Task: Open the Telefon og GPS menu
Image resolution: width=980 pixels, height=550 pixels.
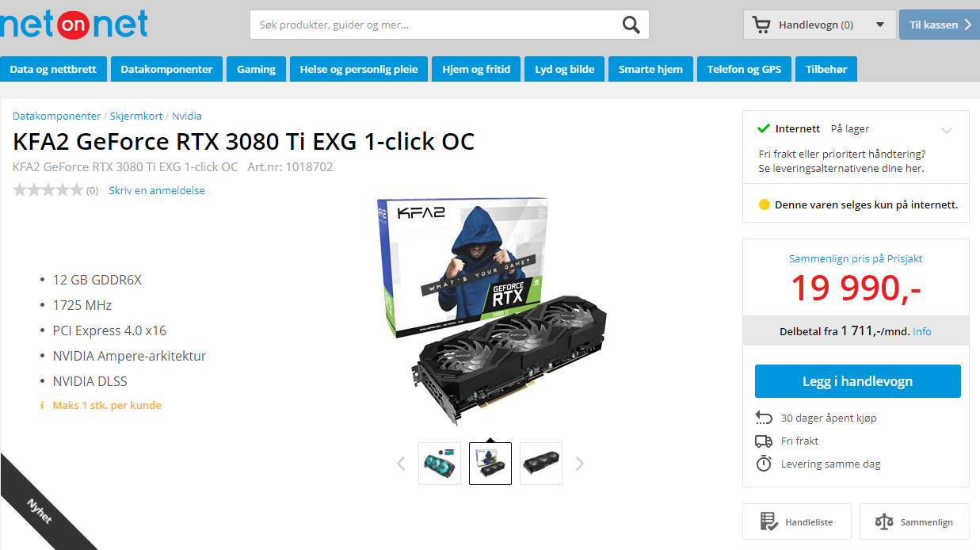Action: pos(744,69)
